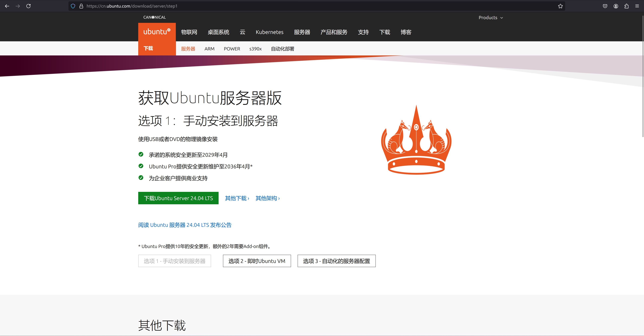Click green check icon beside Ubuntu Pro line
The image size is (644, 336).
click(x=141, y=166)
